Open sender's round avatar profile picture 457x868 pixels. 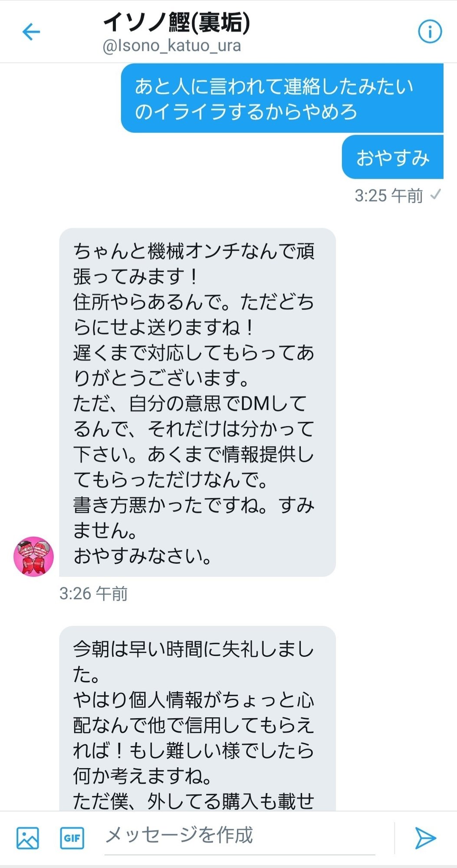tap(34, 556)
